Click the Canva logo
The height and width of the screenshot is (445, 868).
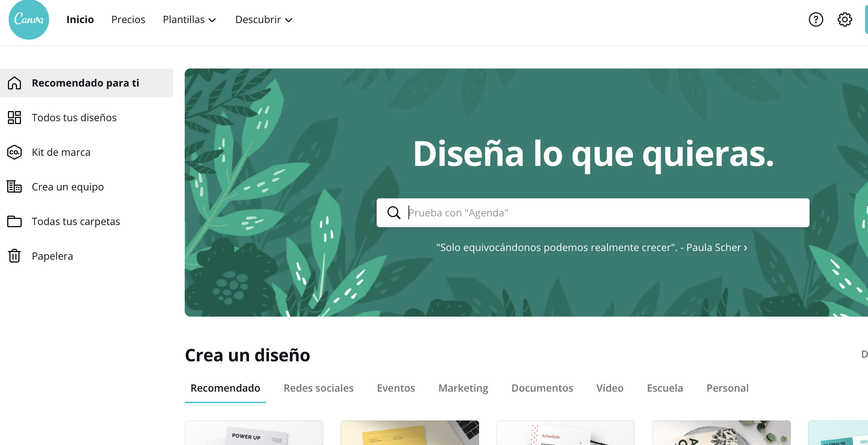(x=29, y=19)
